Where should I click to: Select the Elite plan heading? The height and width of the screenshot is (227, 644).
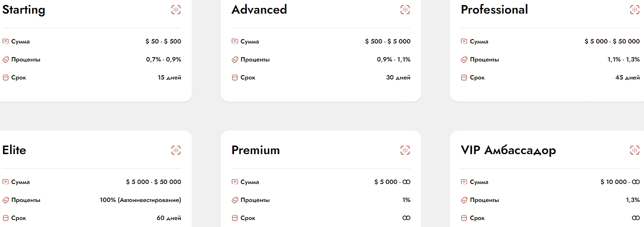14,150
